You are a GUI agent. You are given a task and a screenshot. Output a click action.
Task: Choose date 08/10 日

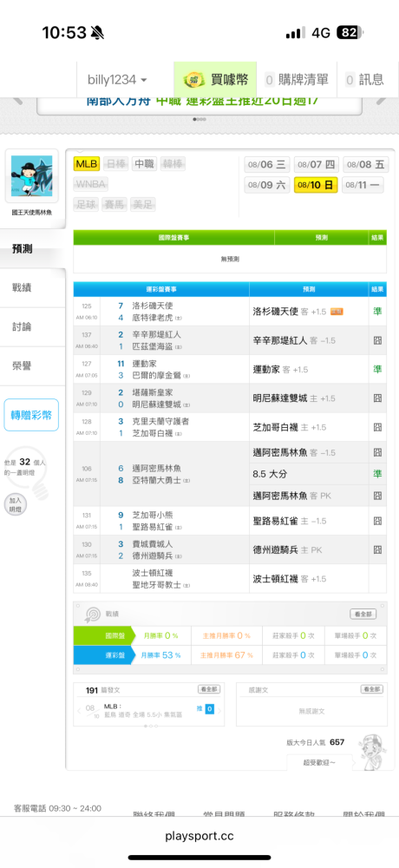point(316,185)
